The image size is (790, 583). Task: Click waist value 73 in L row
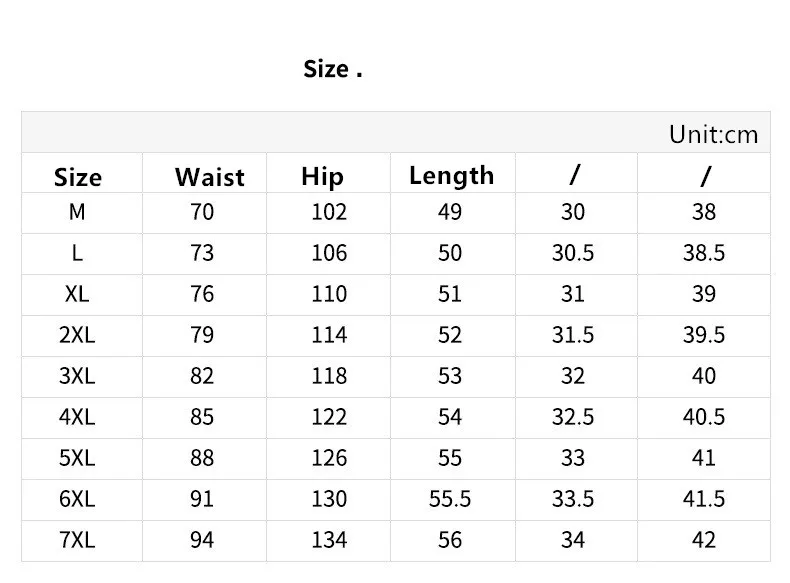click(x=202, y=253)
